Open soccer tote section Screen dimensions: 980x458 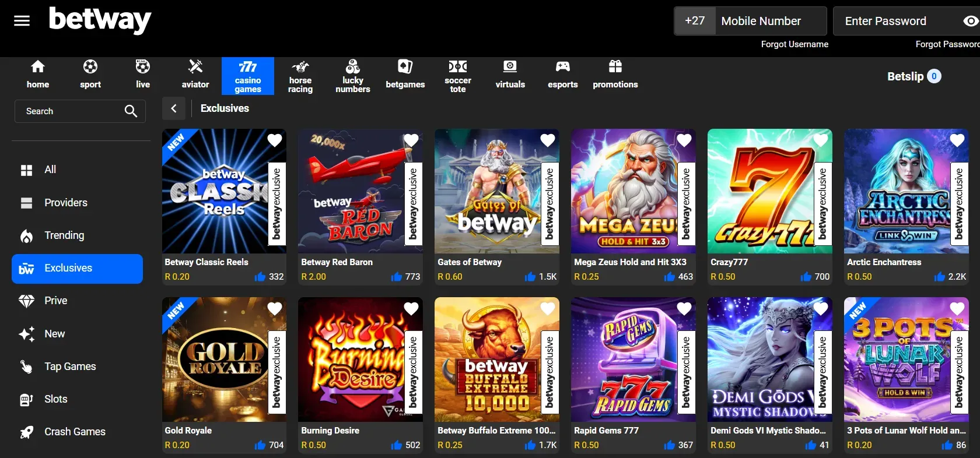tap(458, 76)
